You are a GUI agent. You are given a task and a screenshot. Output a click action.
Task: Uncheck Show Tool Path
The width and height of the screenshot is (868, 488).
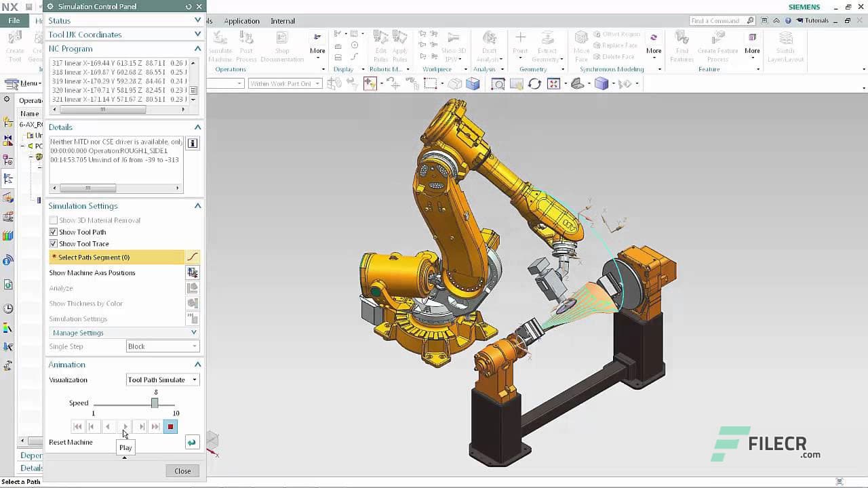[x=53, y=231]
